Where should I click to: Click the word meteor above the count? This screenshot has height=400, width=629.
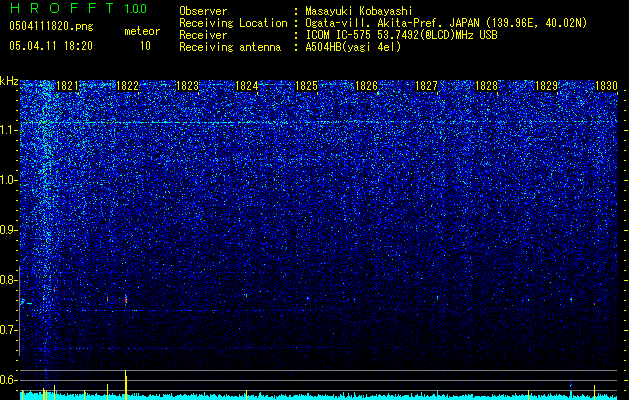point(142,31)
